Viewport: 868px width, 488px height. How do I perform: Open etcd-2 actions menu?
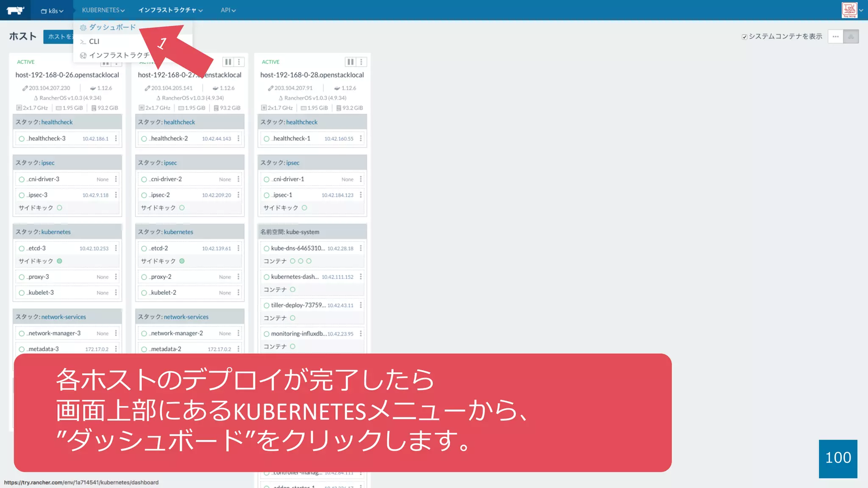tap(238, 248)
